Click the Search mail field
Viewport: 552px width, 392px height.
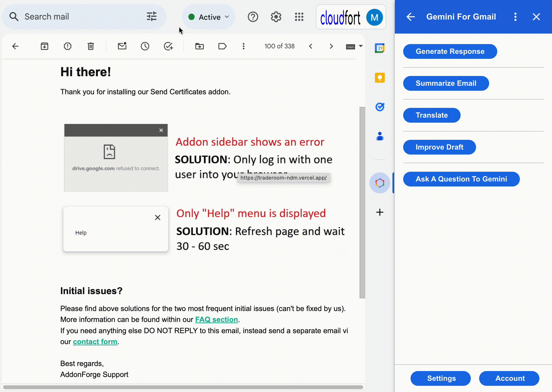pos(84,17)
